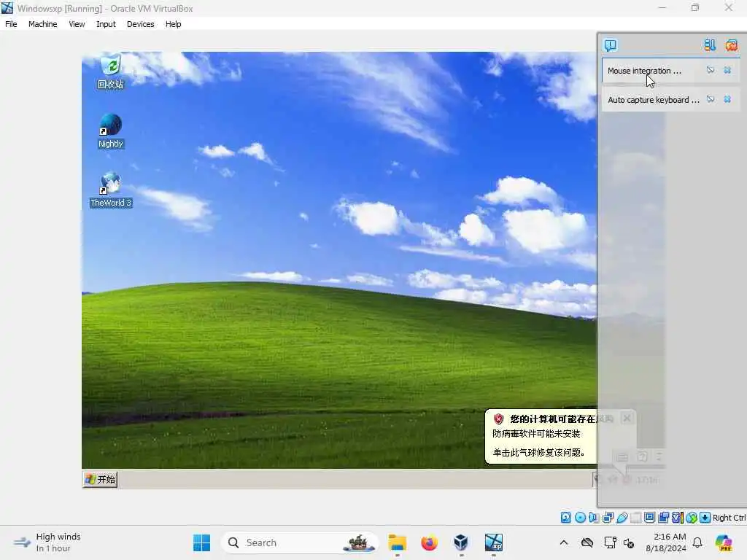Click the muted speaker tray icon

pos(629,542)
